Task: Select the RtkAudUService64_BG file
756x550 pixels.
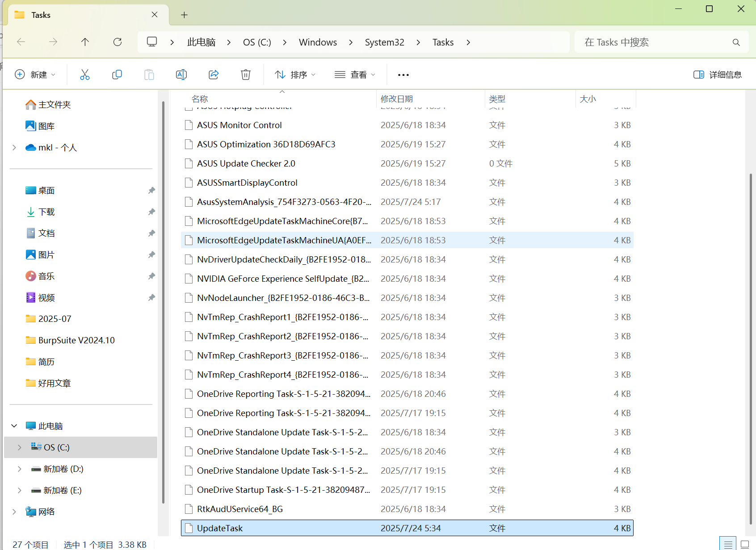Action: pos(407,509)
